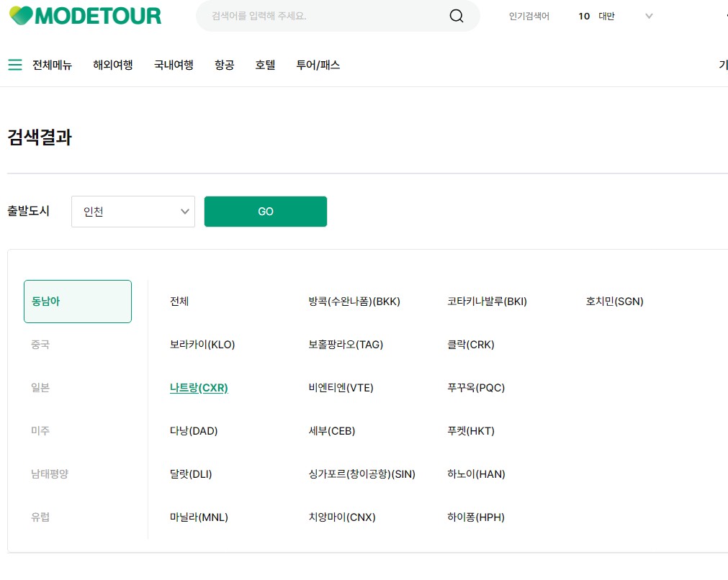Open the hamburger full menu icon
Screen dimensions: 728x580
pyautogui.click(x=15, y=64)
